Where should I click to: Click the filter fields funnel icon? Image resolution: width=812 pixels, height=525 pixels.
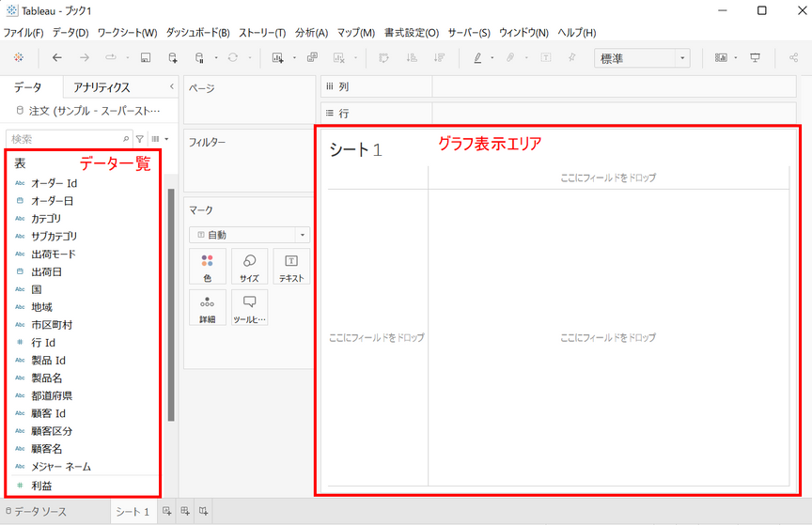tap(140, 139)
